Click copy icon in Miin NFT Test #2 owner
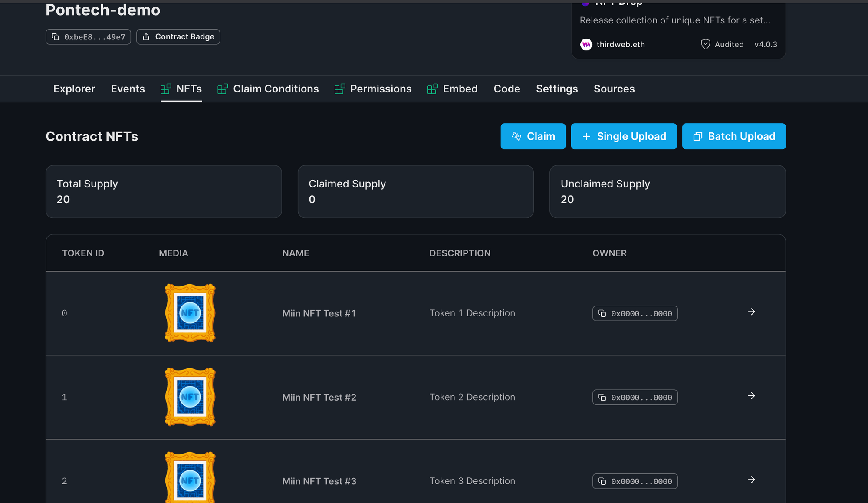 tap(602, 397)
